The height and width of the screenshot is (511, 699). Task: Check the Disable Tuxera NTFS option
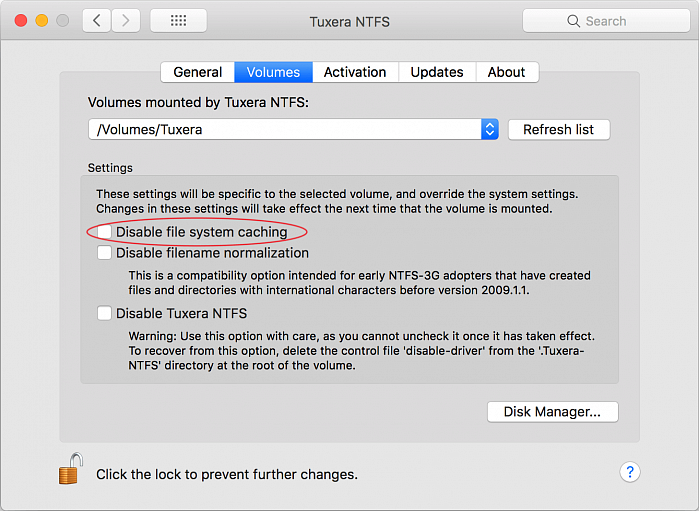click(x=104, y=313)
